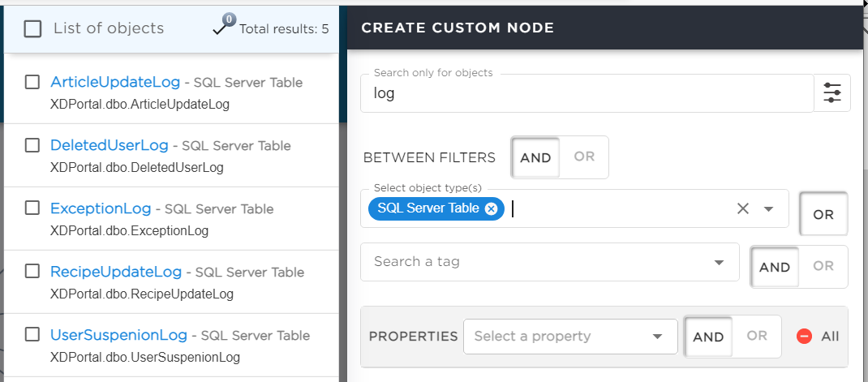Open the ArticleUpdateLog object link
Viewport: 868px width, 382px height.
coord(115,82)
